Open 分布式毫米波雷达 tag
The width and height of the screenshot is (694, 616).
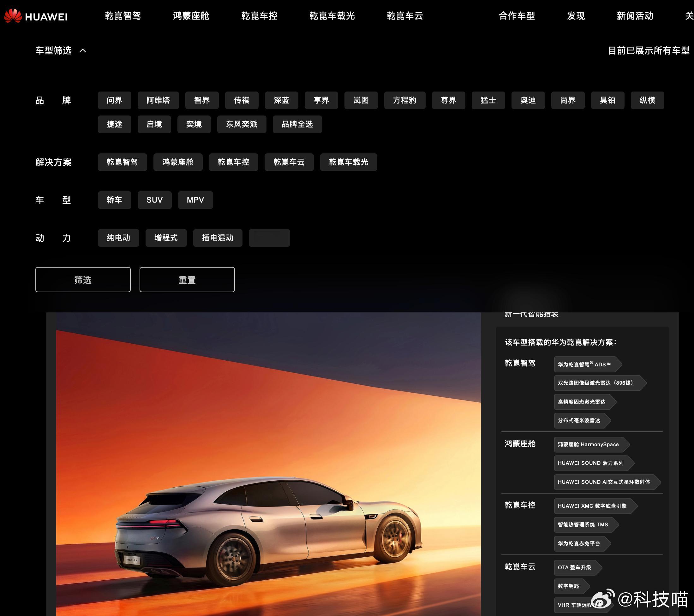(582, 420)
